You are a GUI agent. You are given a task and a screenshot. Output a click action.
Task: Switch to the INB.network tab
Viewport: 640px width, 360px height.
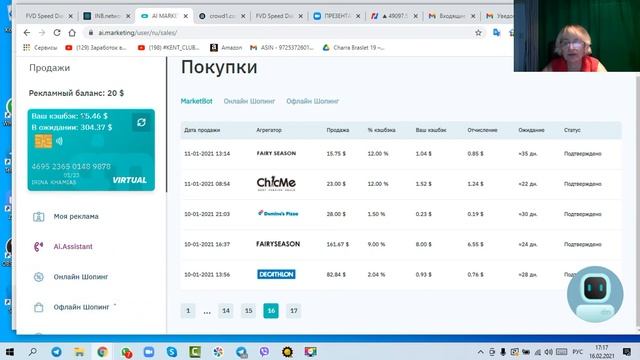tap(107, 16)
